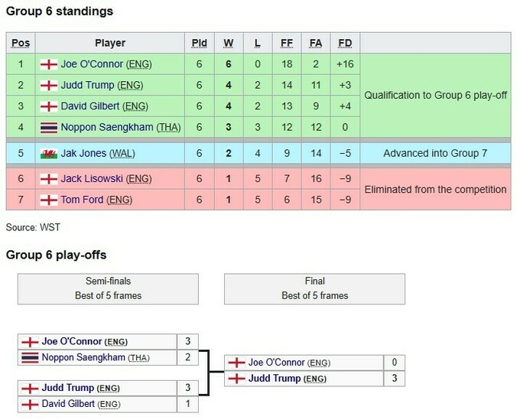Click England flag beside Jack Lisowski
Viewport: 520px width, 420px height.
50,180
